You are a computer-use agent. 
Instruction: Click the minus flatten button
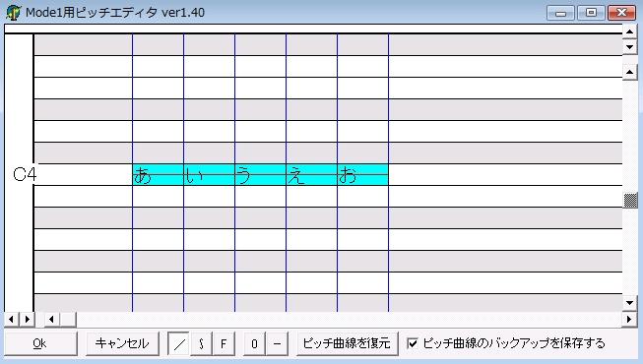pyautogui.click(x=277, y=343)
